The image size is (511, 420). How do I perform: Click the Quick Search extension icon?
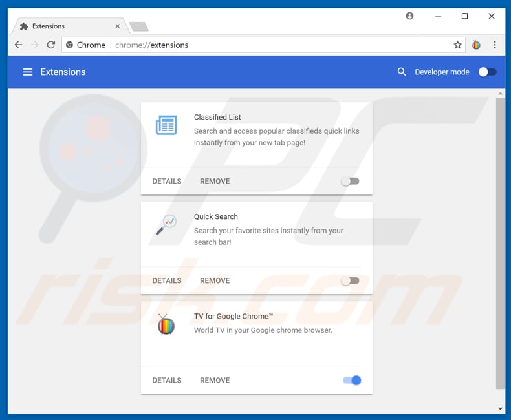[x=166, y=225]
